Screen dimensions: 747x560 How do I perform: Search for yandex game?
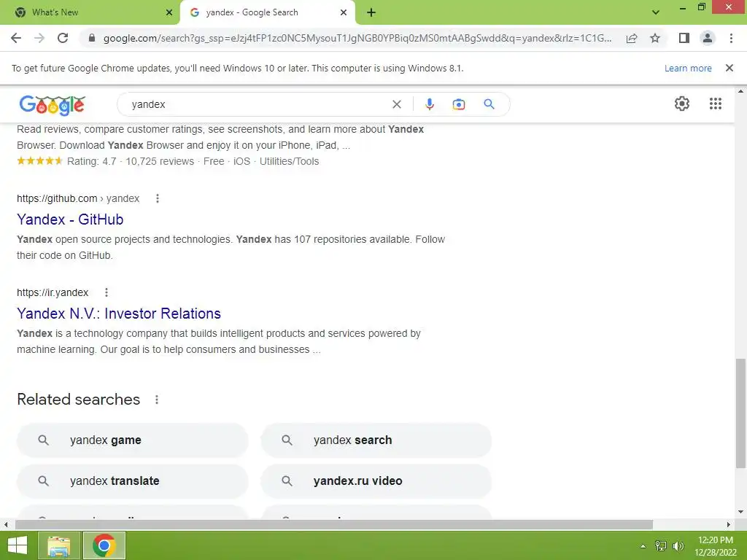133,440
